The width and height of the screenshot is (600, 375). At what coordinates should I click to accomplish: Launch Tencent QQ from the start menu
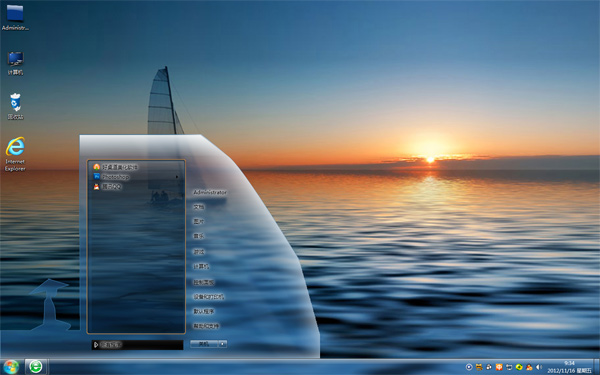coord(108,186)
